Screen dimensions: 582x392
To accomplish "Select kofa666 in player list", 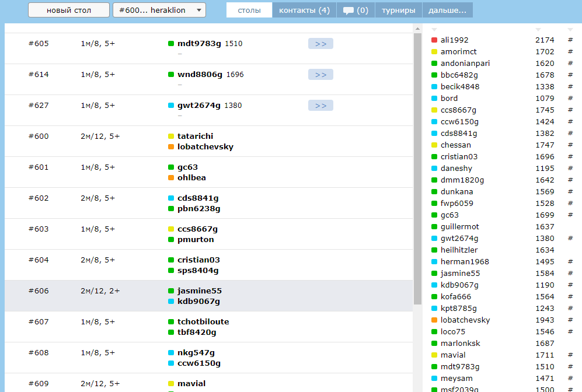I will pos(456,297).
